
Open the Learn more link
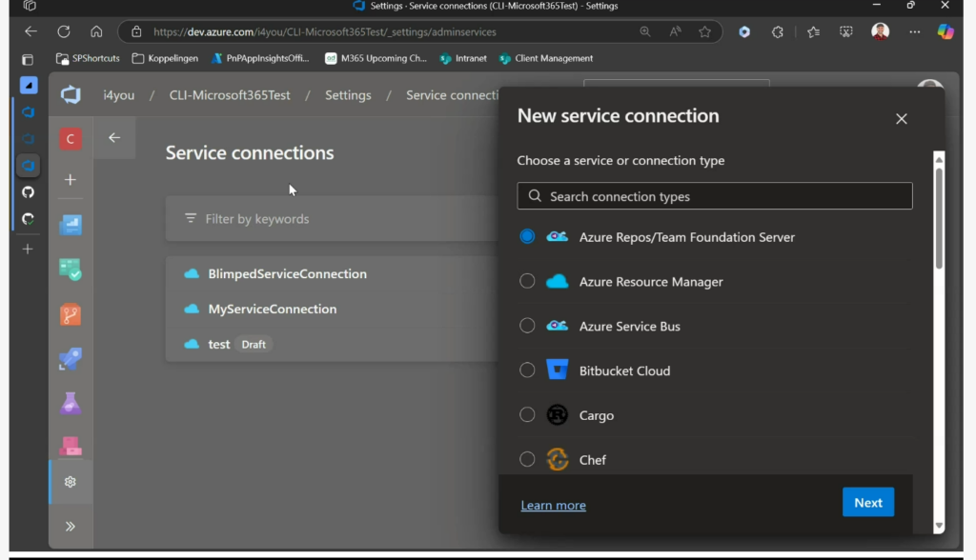tap(554, 506)
